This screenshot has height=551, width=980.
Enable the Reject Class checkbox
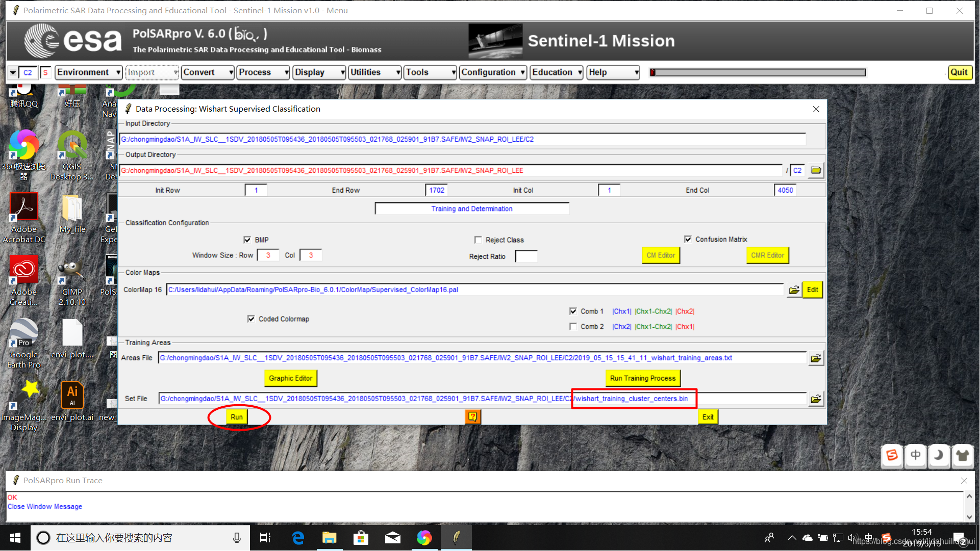pyautogui.click(x=478, y=240)
